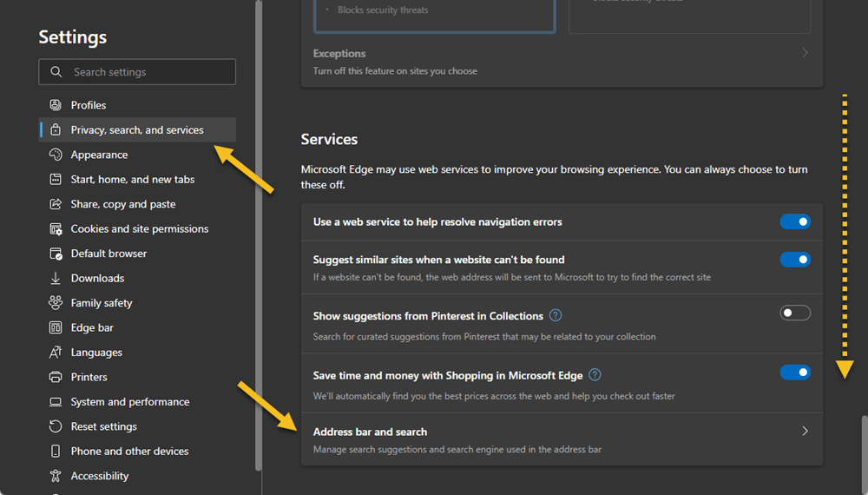
Task: Open Reset settings page
Action: (x=137, y=426)
